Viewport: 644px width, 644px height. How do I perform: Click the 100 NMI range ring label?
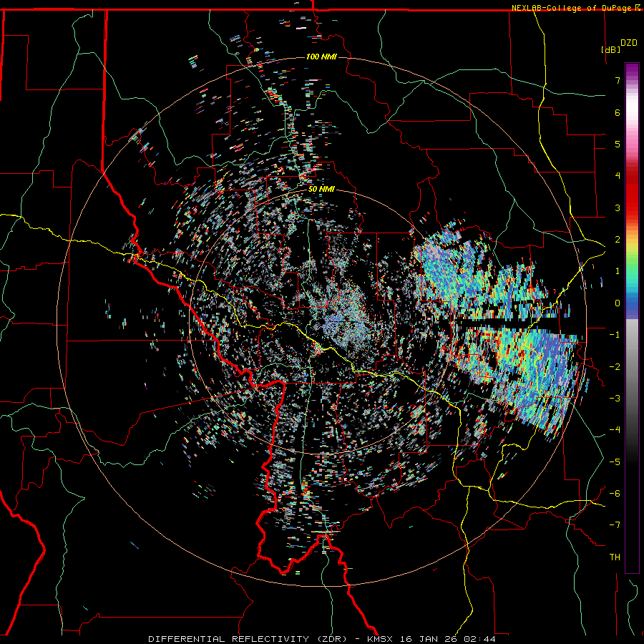[321, 57]
